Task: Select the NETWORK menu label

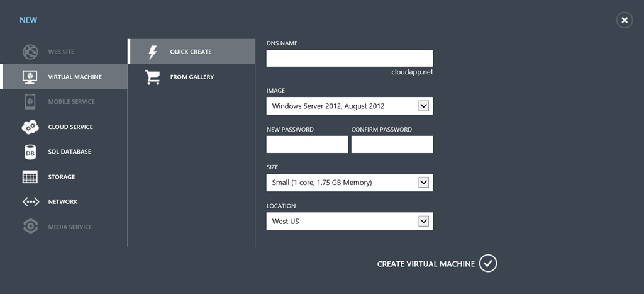Action: (x=63, y=202)
